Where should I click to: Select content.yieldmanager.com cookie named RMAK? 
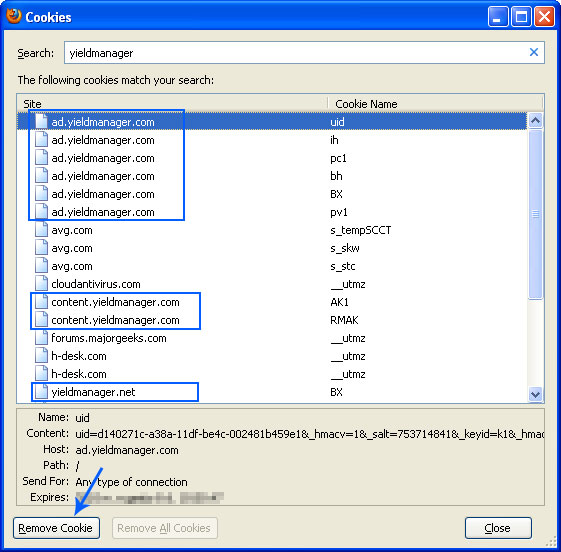click(272, 320)
